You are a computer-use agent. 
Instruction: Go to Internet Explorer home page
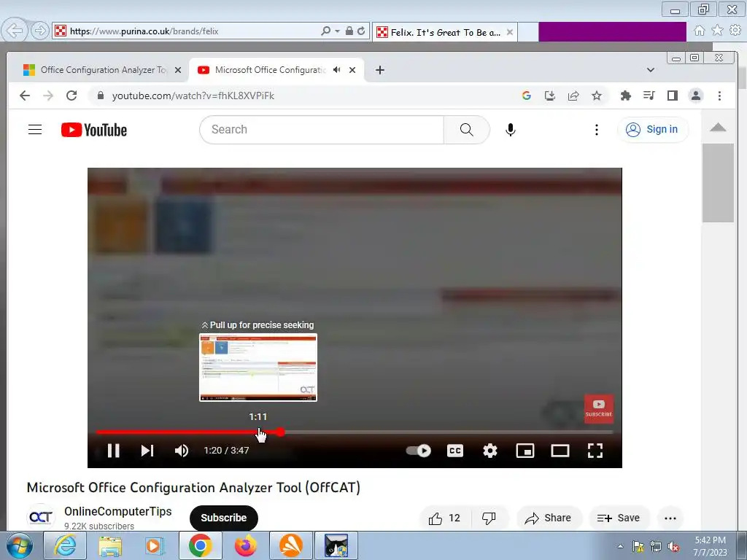[x=699, y=31]
